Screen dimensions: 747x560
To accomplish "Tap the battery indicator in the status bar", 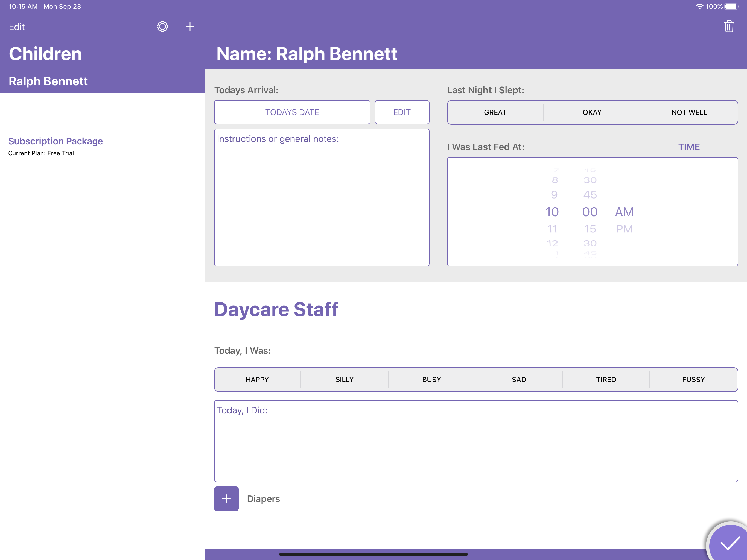I will 731,6.
